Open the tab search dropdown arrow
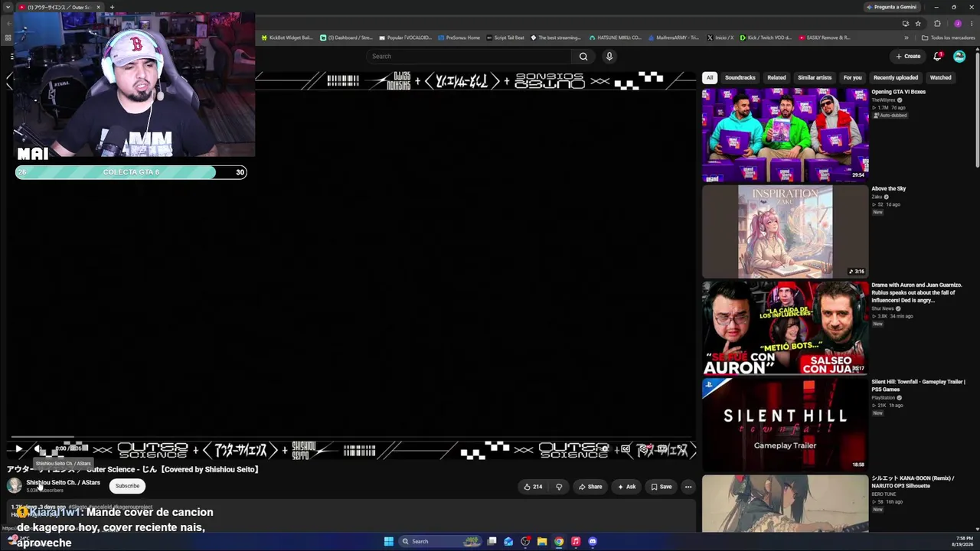 (x=8, y=7)
